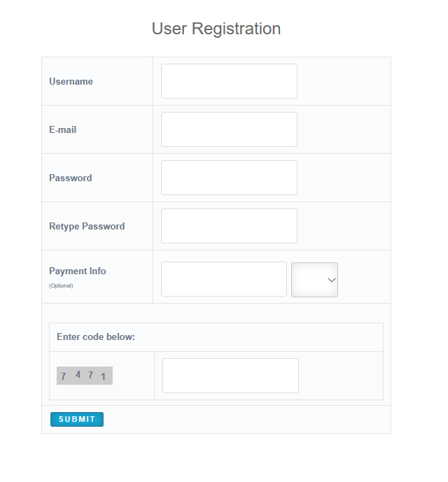Click the captcha code entry field

point(230,376)
